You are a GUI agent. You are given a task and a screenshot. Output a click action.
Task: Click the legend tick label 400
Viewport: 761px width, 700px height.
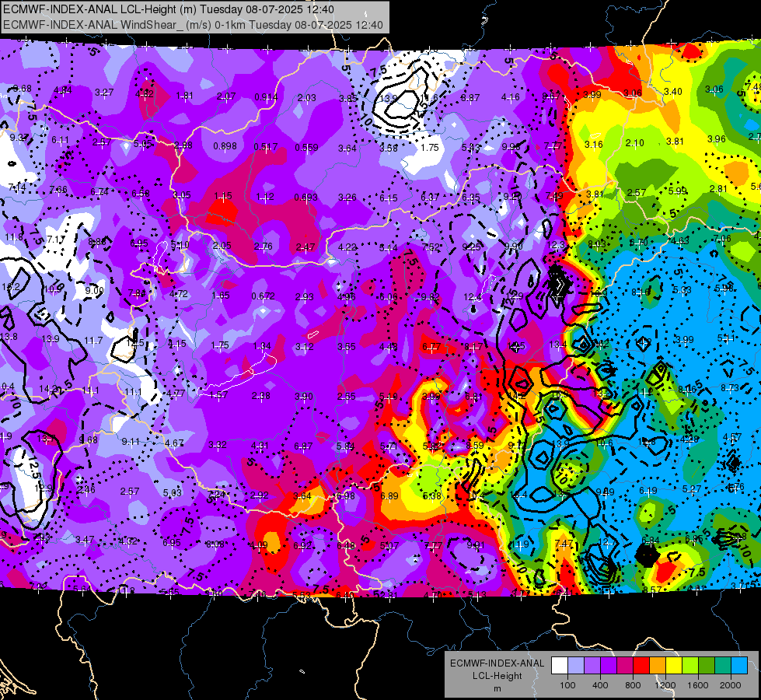coord(600,685)
